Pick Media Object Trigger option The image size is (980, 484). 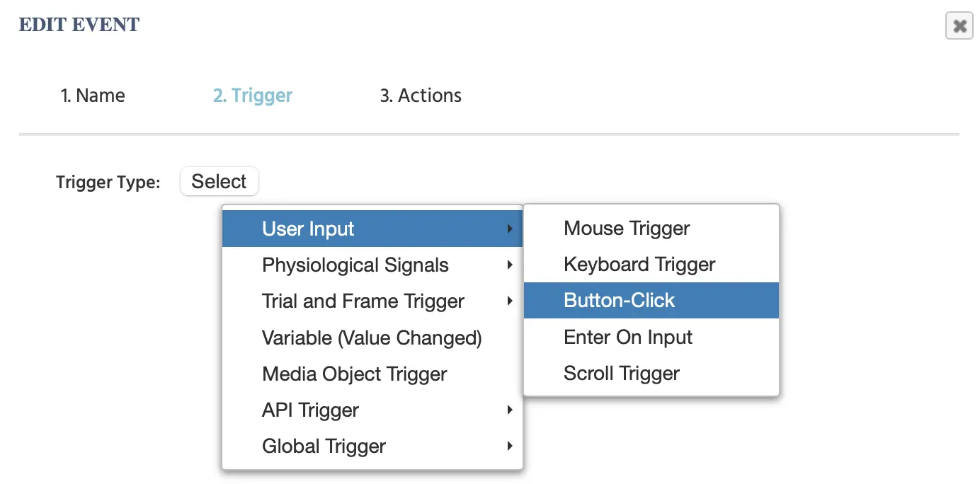354,374
